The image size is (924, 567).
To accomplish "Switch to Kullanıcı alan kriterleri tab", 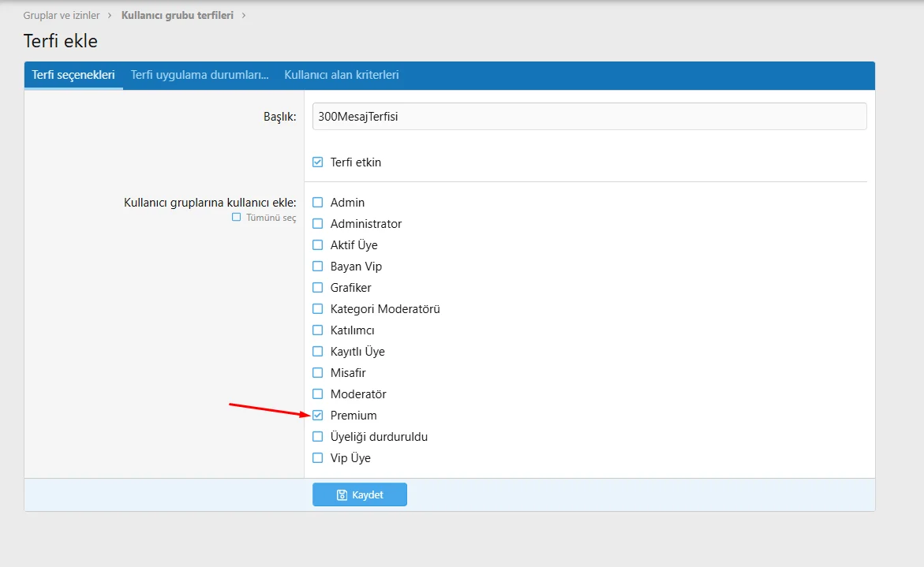I will coord(341,76).
